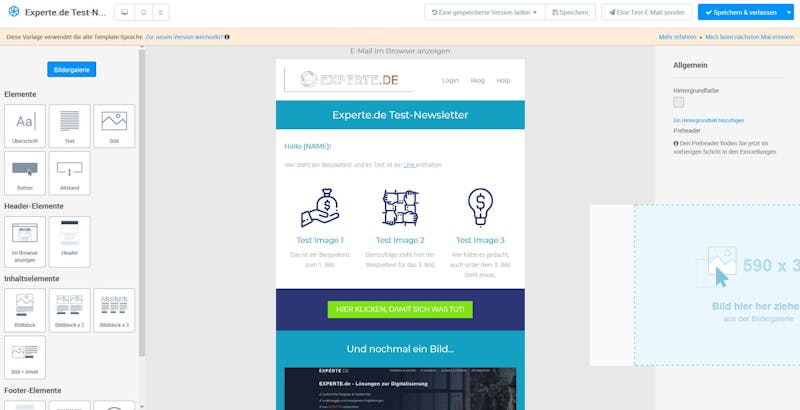
Task: Send a test email with Eine Test-E-Mail senden
Action: coord(646,12)
